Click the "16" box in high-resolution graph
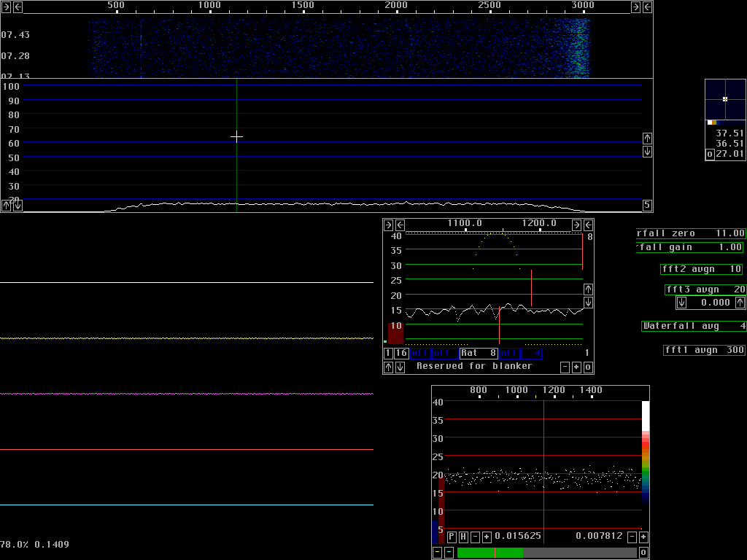 coord(401,354)
